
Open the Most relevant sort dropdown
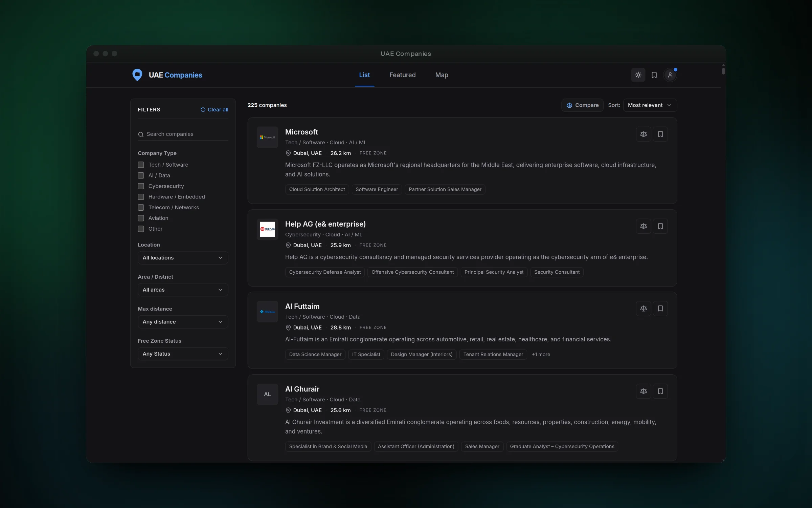point(650,105)
